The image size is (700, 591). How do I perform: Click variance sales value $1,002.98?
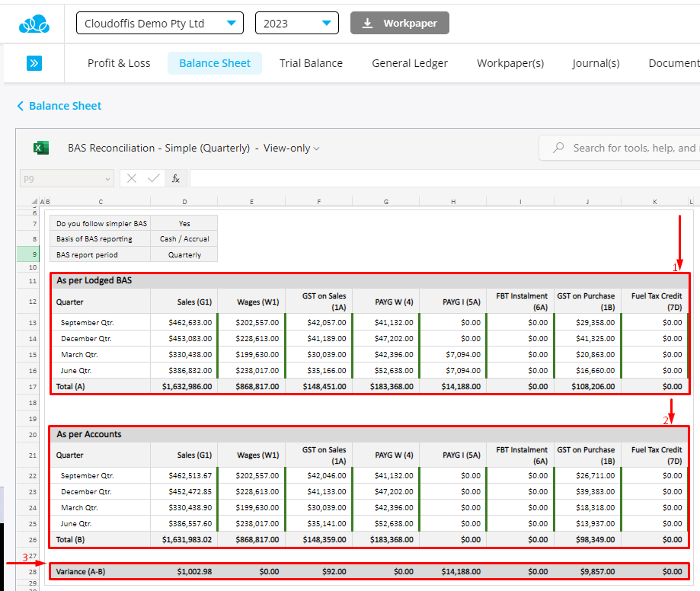click(184, 571)
